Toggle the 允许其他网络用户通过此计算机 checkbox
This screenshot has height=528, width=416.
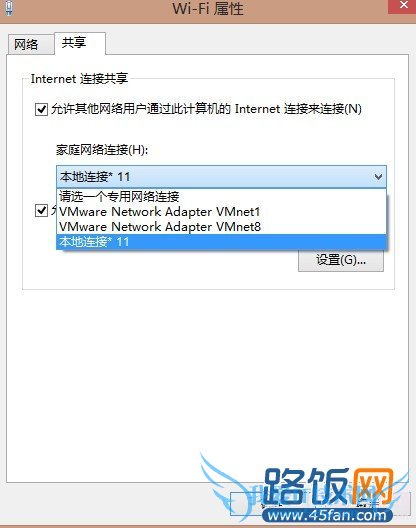(41, 109)
